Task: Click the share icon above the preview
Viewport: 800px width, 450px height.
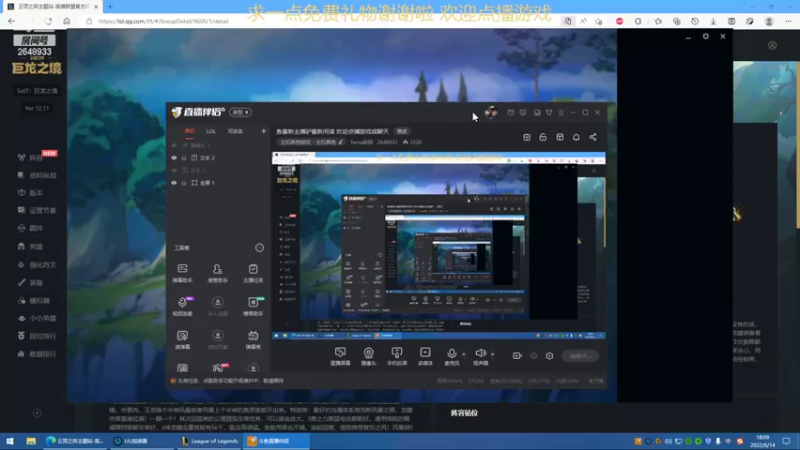Action: tap(593, 137)
